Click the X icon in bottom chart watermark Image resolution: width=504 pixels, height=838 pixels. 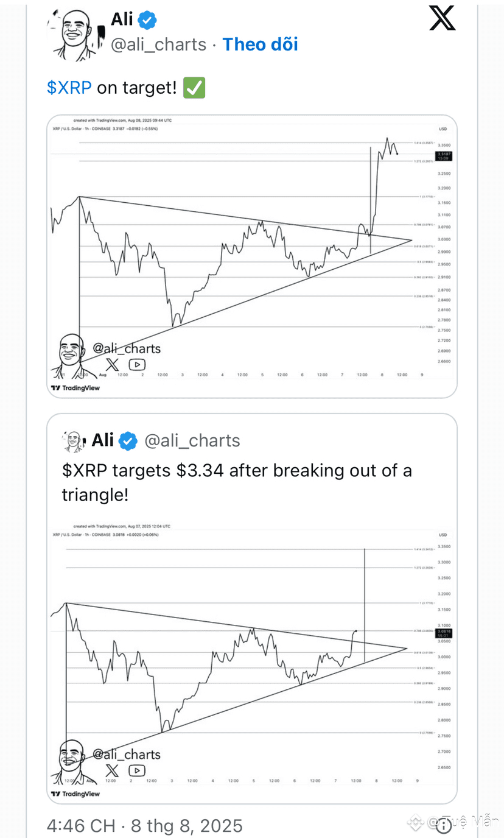[112, 771]
